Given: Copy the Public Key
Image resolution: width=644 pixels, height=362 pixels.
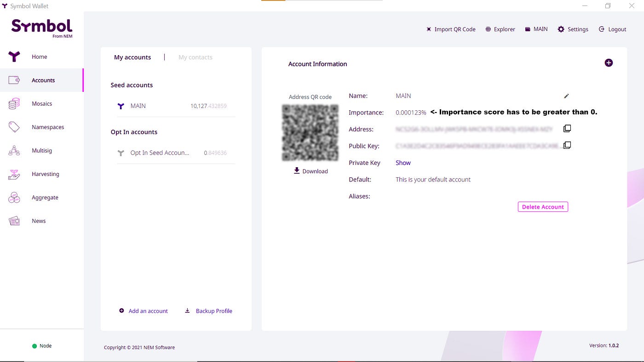Looking at the screenshot, I should [x=567, y=145].
